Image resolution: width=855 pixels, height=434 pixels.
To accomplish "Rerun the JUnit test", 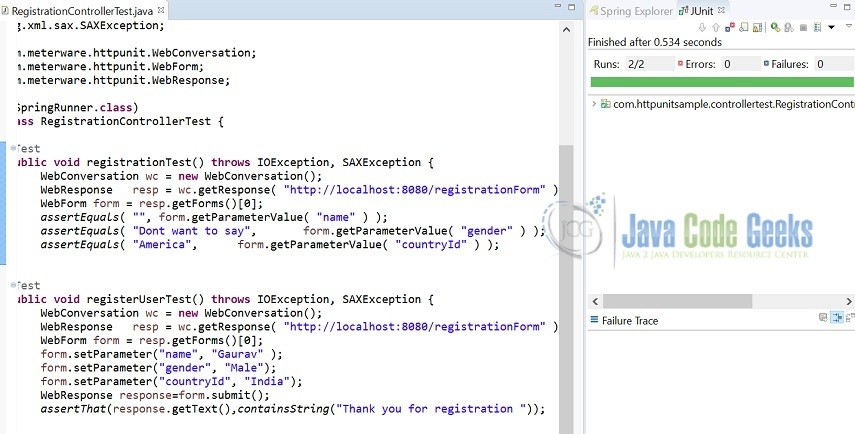I will (775, 27).
